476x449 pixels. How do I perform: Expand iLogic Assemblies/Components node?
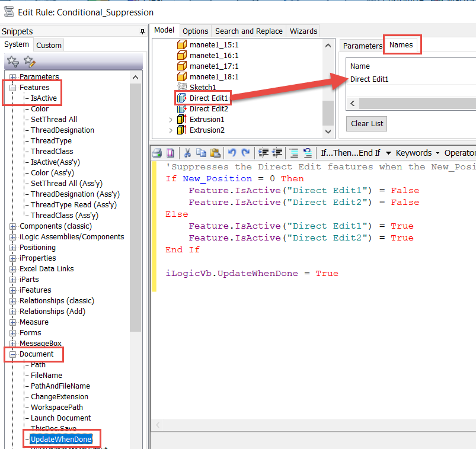[12, 237]
